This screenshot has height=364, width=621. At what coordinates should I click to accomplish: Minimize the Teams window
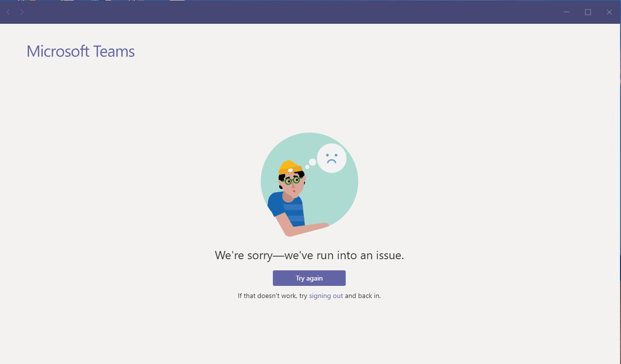coord(567,12)
